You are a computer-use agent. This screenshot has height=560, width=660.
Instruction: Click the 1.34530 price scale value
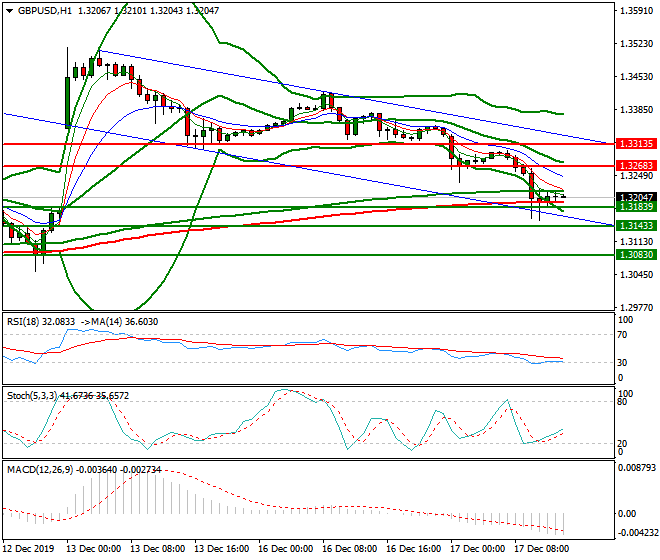point(636,77)
